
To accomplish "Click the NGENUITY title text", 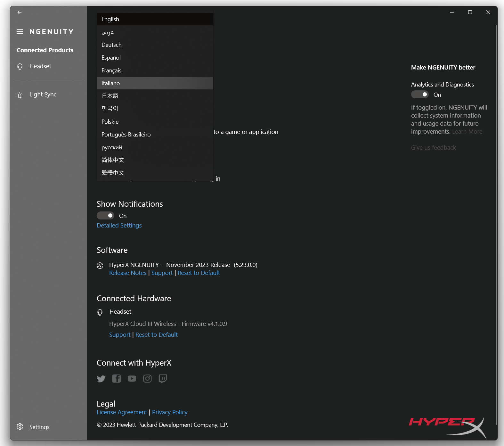I will pos(52,31).
